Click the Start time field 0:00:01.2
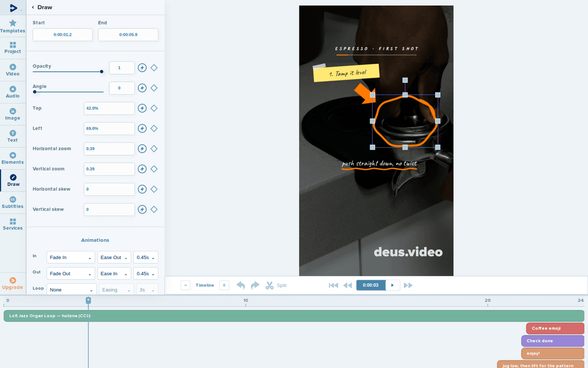The image size is (588, 368). tap(63, 35)
